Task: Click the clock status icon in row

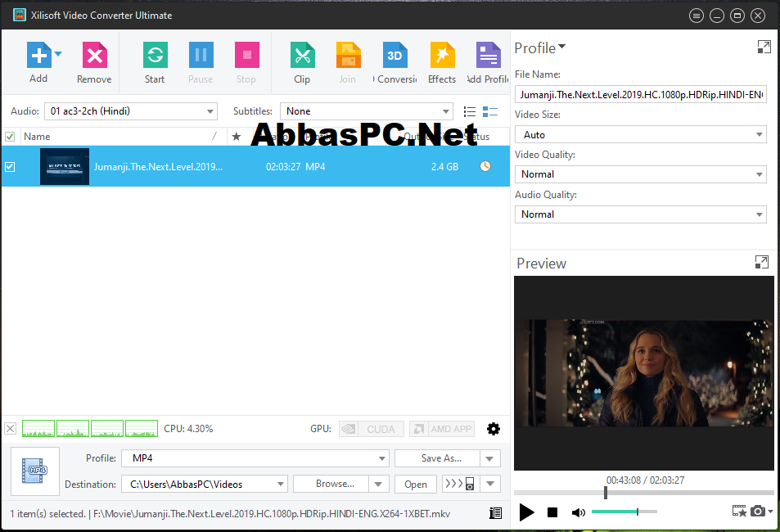Action: click(485, 166)
